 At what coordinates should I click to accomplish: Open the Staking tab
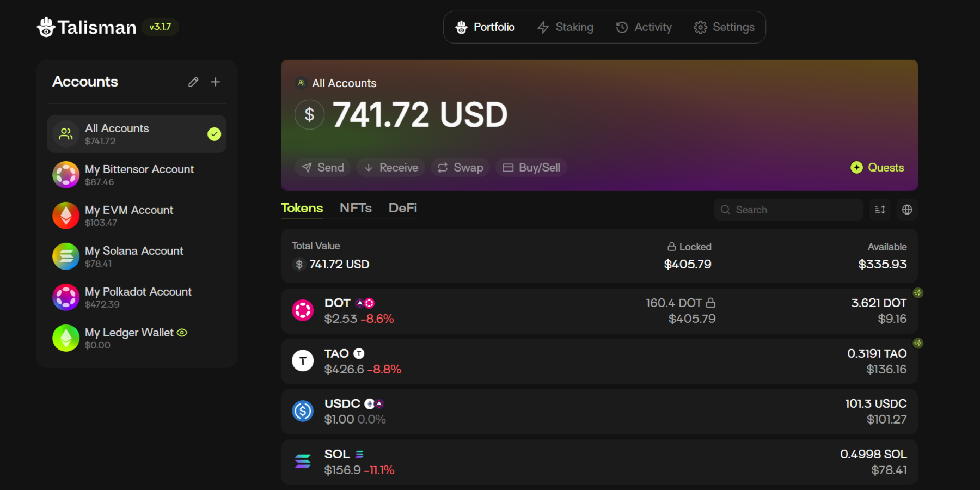(565, 27)
